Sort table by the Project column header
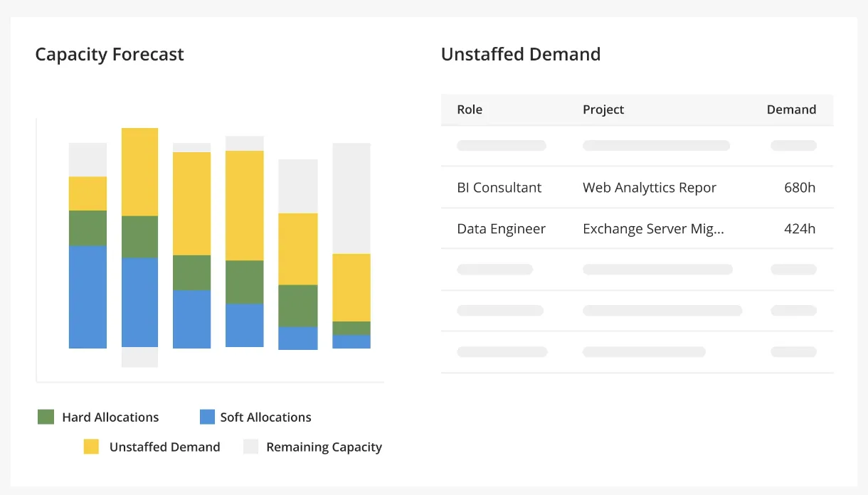The image size is (868, 495). [x=603, y=110]
